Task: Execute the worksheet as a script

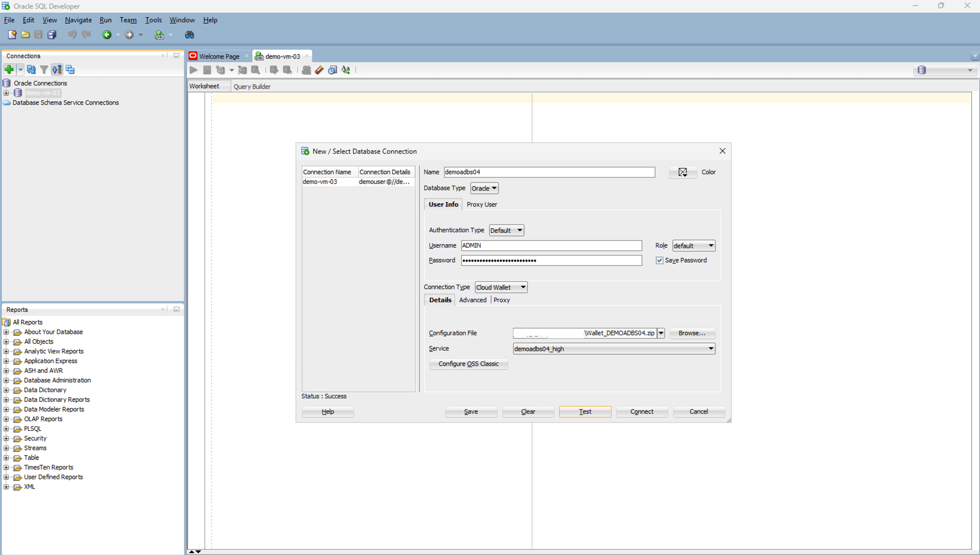Action: pyautogui.click(x=207, y=70)
